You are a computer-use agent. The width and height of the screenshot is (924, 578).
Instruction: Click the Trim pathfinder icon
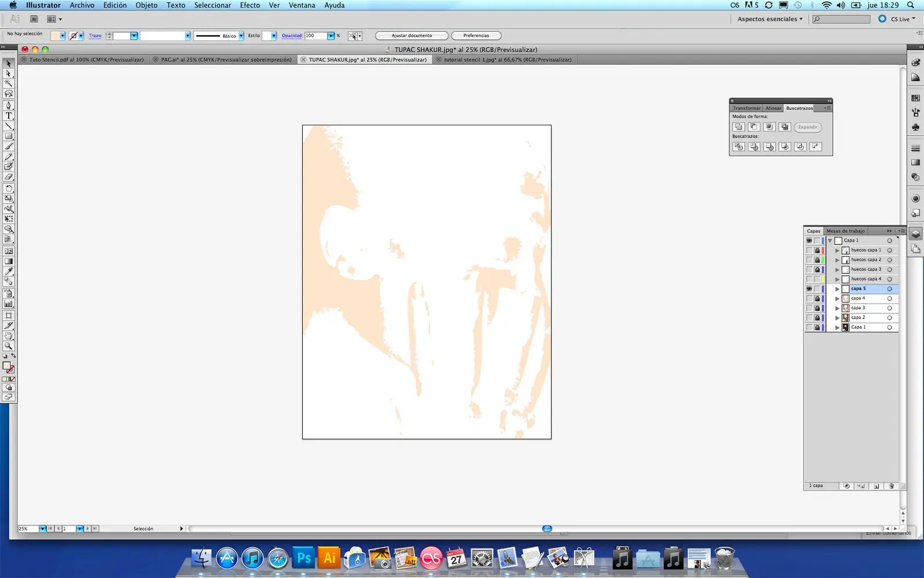[x=754, y=147]
